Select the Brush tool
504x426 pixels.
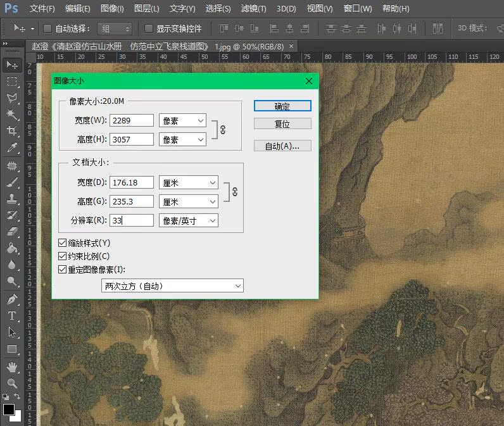12,182
